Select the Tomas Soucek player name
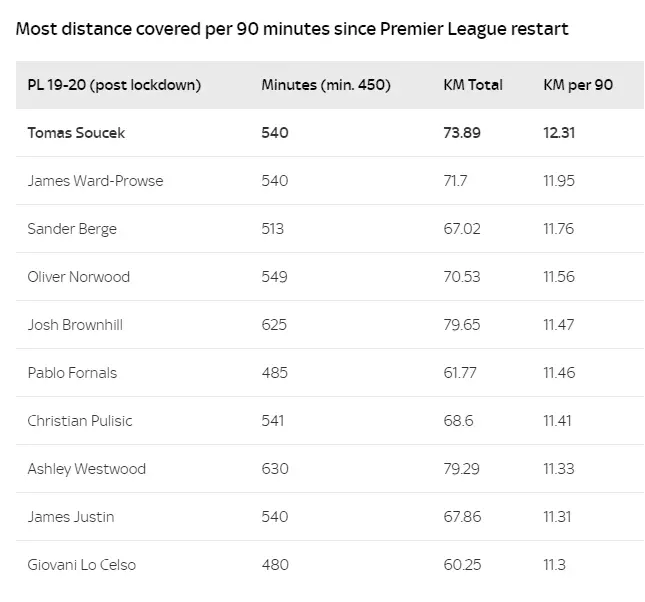 point(76,133)
